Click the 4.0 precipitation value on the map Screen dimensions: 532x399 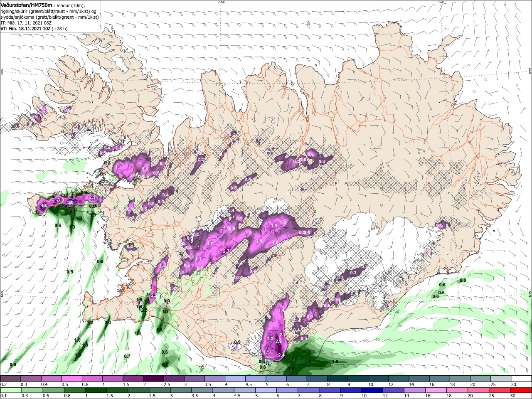(x=44, y=205)
